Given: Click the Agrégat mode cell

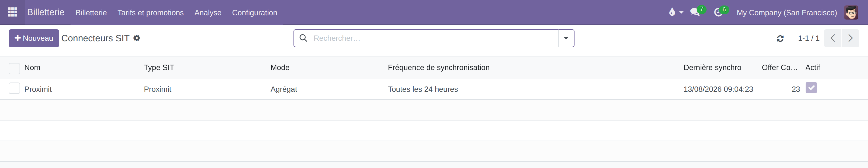Looking at the screenshot, I should pos(284,89).
